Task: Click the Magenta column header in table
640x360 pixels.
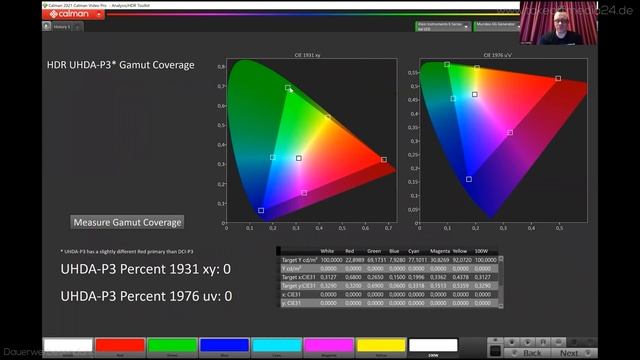Action: [x=440, y=251]
